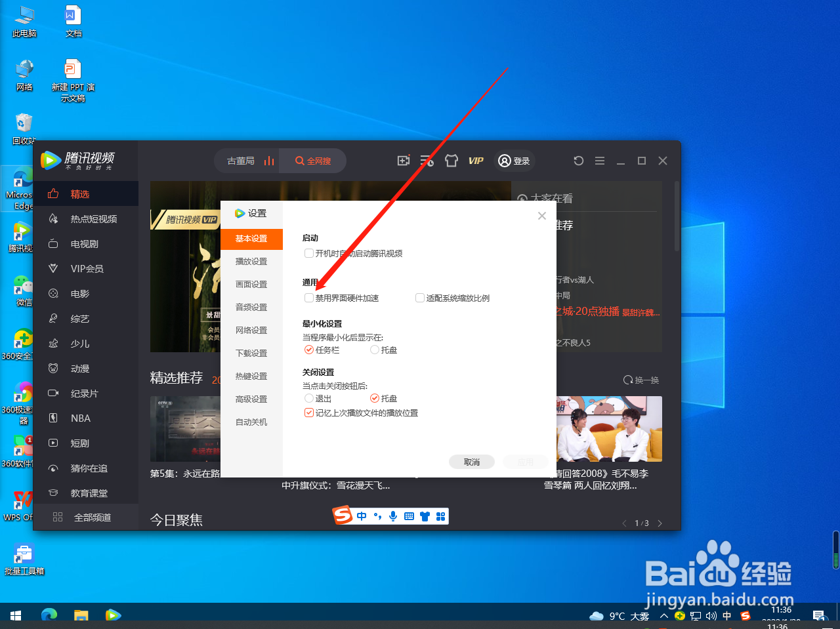Viewport: 840px width, 629px height.
Task: Close the 设置 dialog with X
Action: click(542, 216)
